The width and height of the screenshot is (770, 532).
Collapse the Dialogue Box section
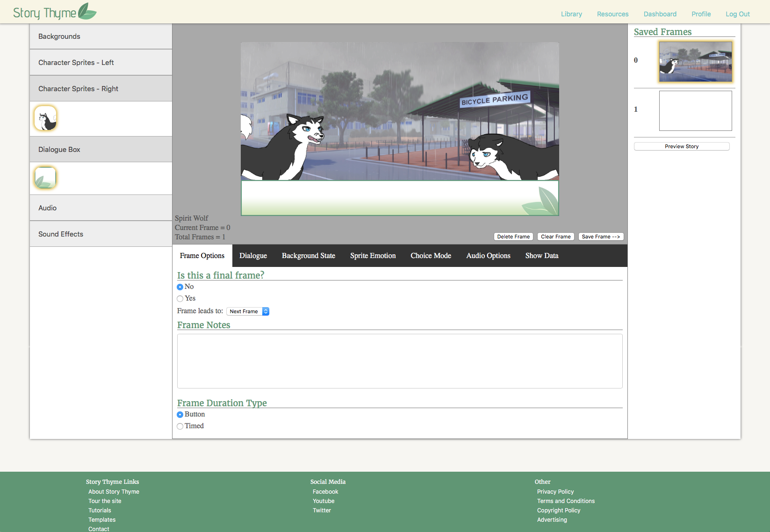coord(101,150)
